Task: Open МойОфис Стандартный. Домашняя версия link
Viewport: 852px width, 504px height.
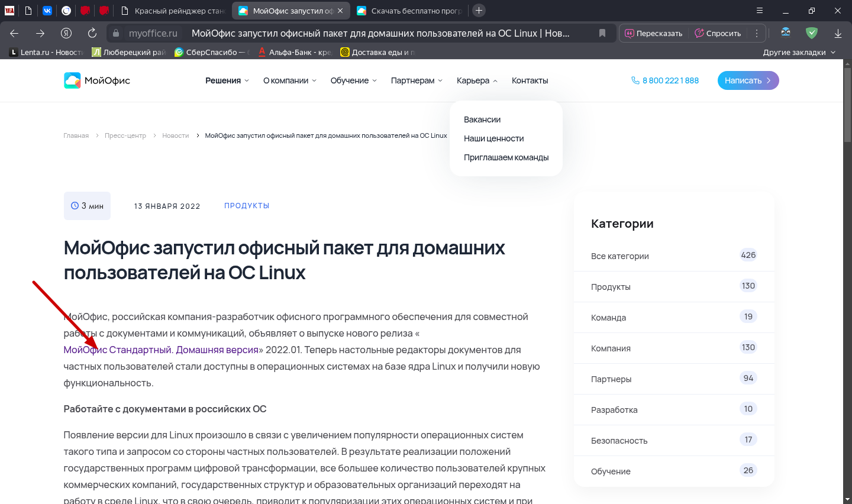Action: pyautogui.click(x=161, y=350)
